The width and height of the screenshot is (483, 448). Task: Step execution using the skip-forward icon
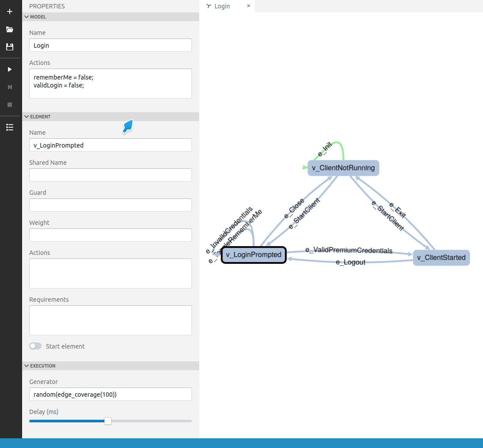click(x=10, y=87)
